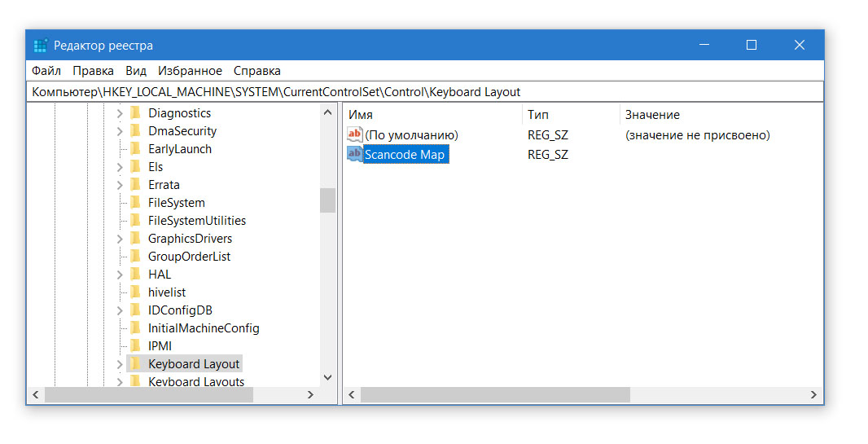Click the FileSystemUtilities folder icon
Viewport: 868px width, 444px height.
(x=135, y=220)
